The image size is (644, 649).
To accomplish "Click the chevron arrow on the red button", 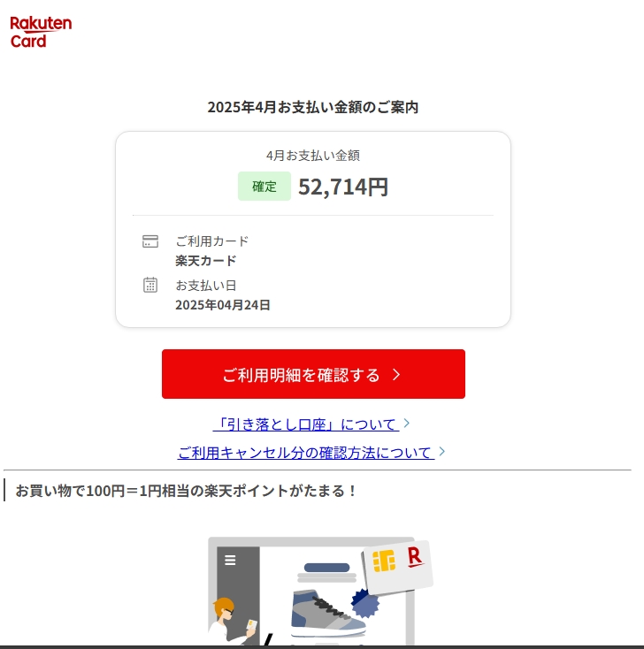I will pos(396,374).
